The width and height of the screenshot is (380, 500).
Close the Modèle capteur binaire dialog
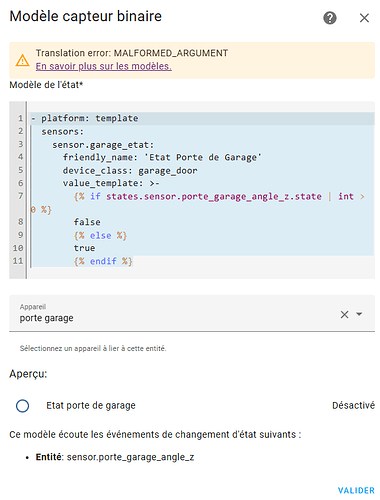coord(364,18)
